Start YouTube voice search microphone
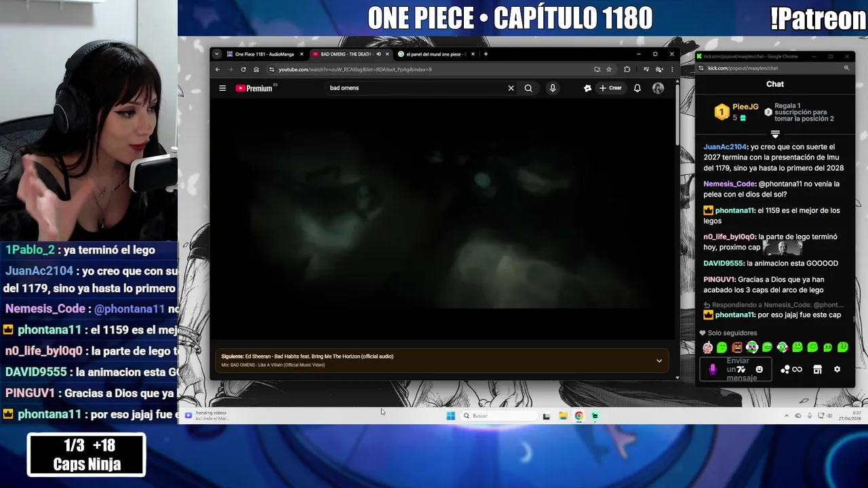 tap(553, 88)
